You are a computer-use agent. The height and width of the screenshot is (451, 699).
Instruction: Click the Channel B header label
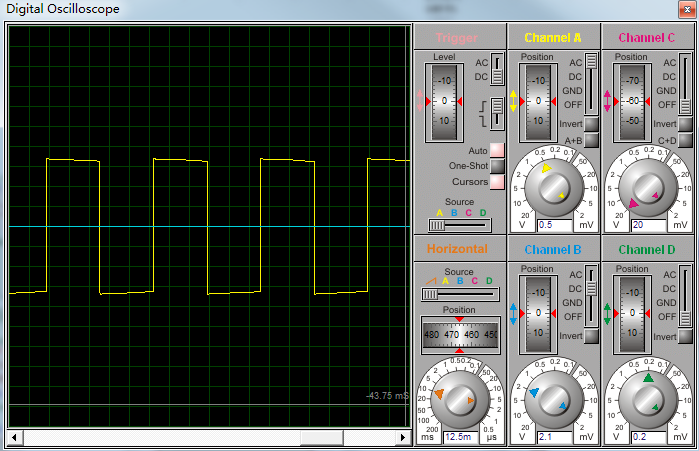point(553,250)
